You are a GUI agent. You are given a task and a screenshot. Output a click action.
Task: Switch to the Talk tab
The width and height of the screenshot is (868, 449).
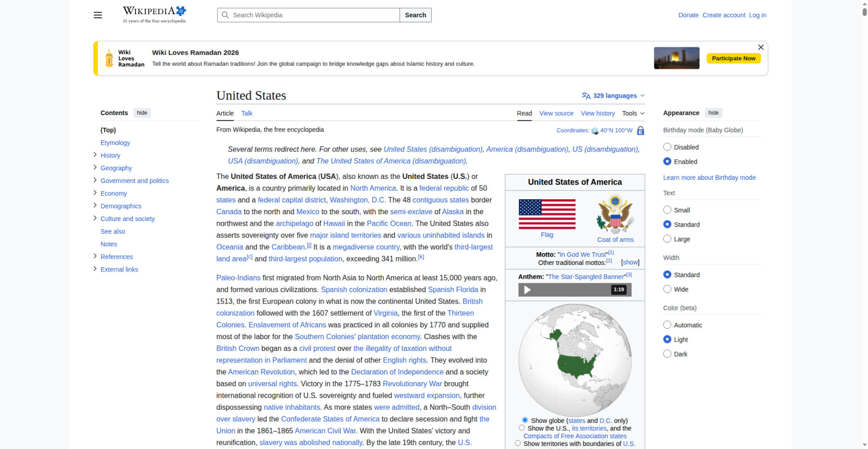(247, 113)
